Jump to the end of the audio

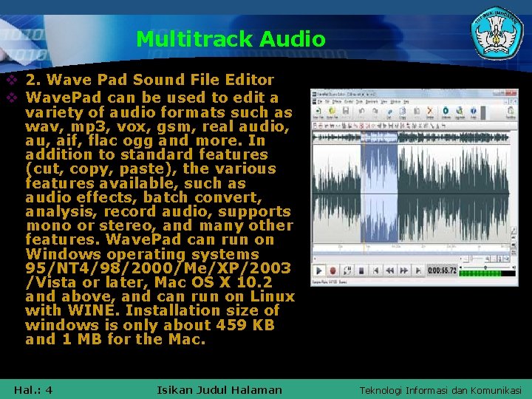pos(418,270)
